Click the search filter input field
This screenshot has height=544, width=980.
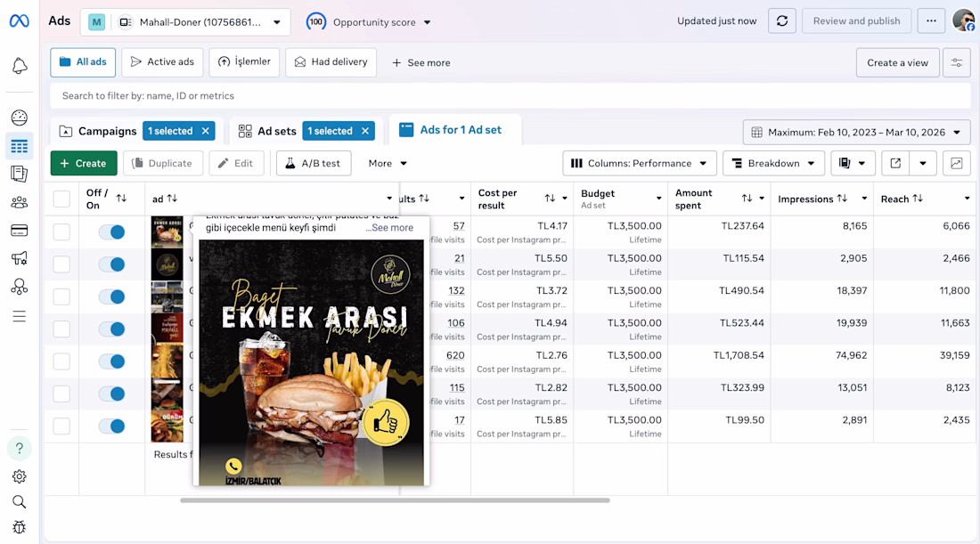tap(510, 96)
